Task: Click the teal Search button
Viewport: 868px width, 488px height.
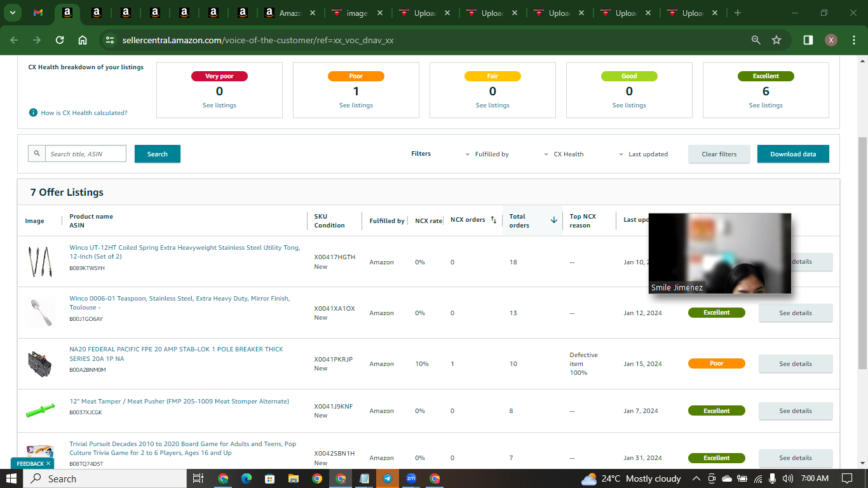Action: (158, 154)
